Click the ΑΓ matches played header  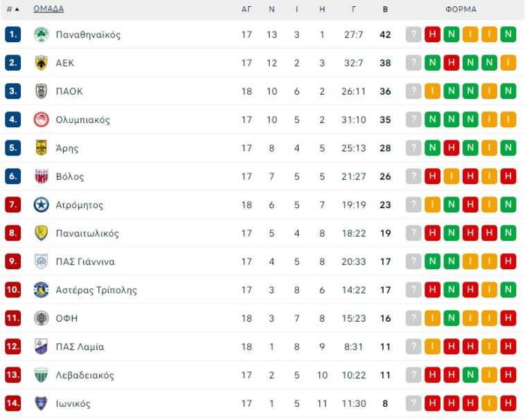pyautogui.click(x=247, y=9)
